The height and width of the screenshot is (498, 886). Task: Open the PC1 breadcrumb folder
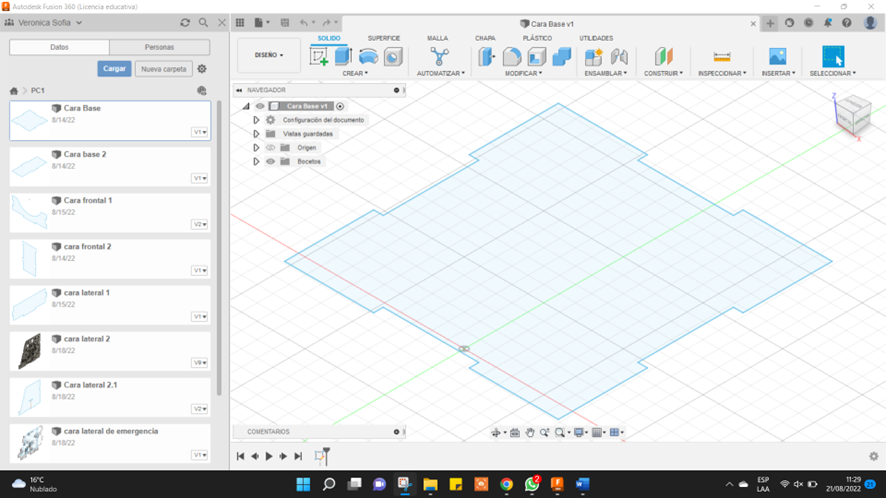(x=38, y=90)
